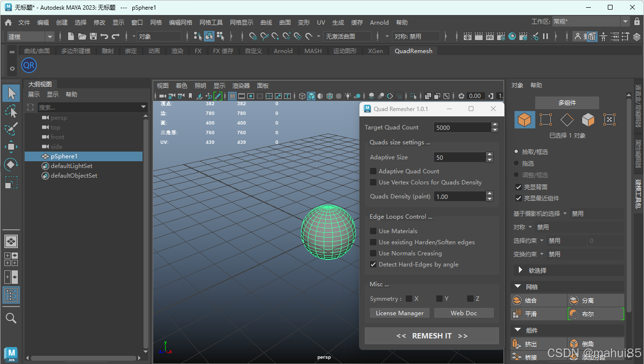Select the 拖选 radio option
644x364 pixels.
click(x=516, y=163)
